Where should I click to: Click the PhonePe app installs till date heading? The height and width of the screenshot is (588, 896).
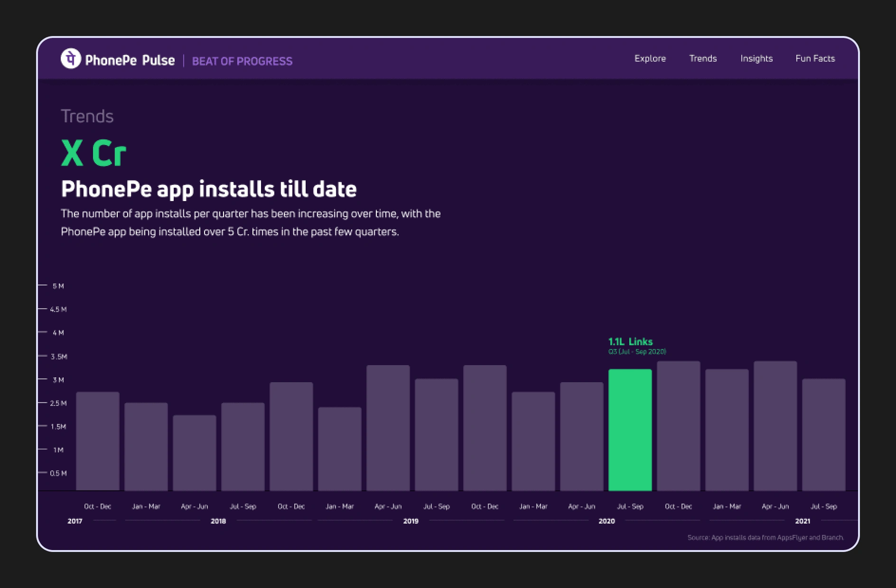pos(209,189)
